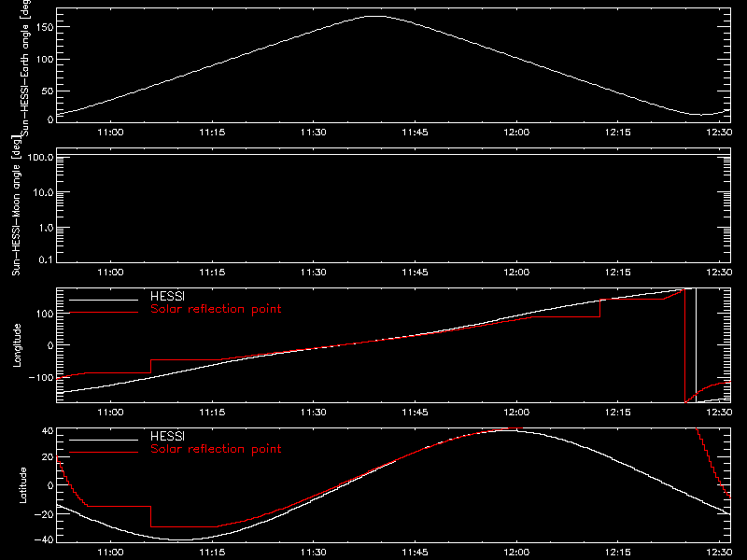Click 12:00 label under Latitude plot

point(516,553)
